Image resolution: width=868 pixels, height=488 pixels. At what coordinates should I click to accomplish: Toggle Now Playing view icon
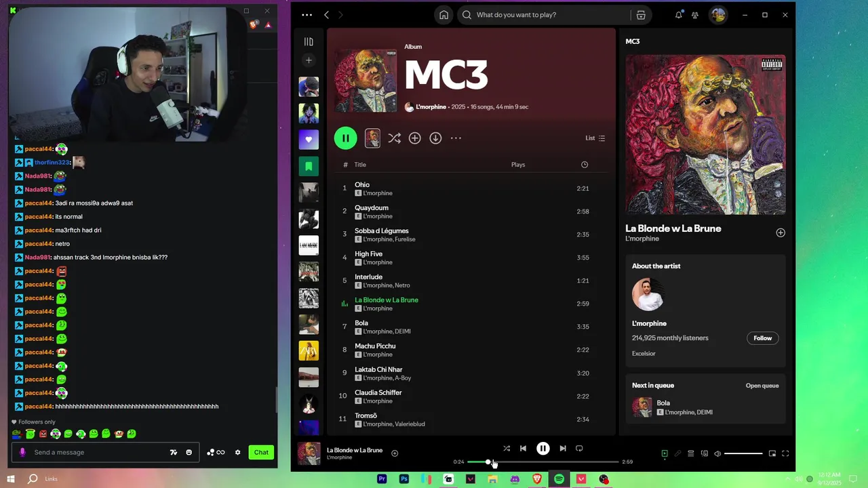(x=665, y=453)
